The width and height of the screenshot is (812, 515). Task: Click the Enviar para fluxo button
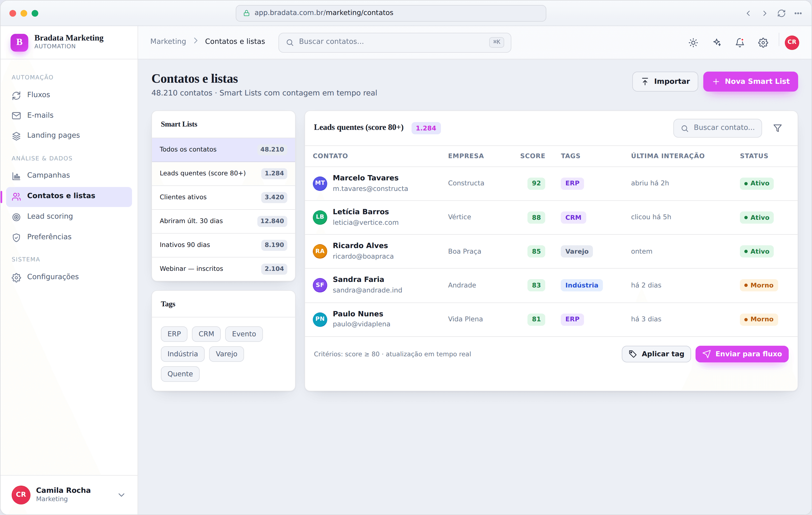tap(742, 354)
